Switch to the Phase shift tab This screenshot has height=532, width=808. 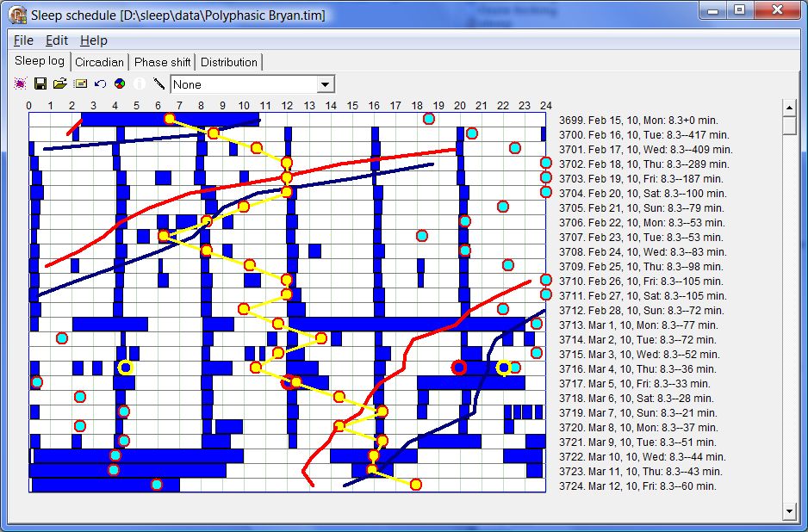162,62
